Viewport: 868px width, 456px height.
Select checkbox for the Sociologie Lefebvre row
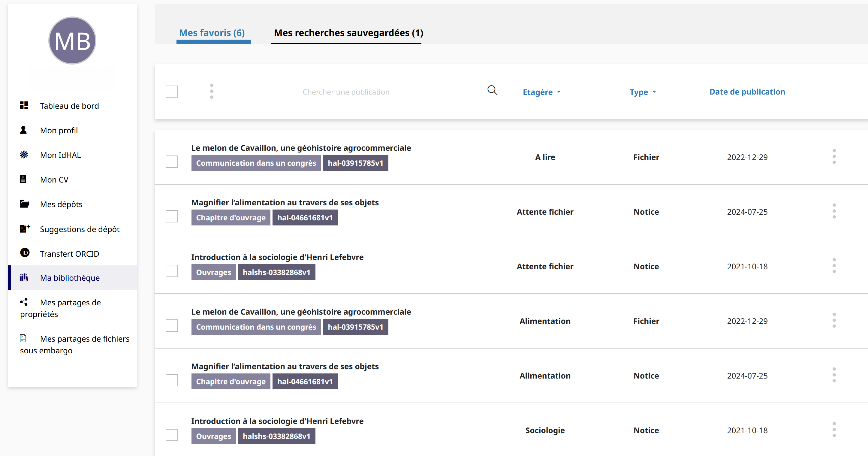tap(172, 435)
